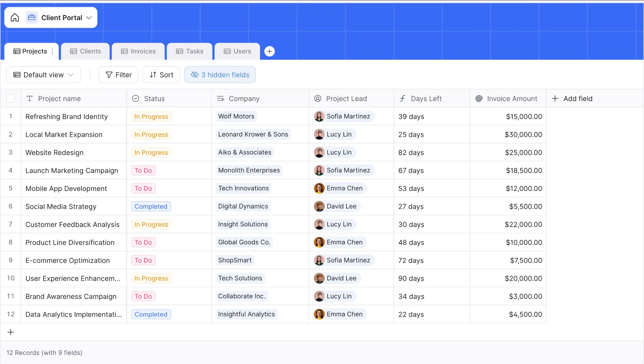Viewport: 644px width, 364px height.
Task: Click David Lee avatar in Social Media Strategy row
Action: click(319, 206)
